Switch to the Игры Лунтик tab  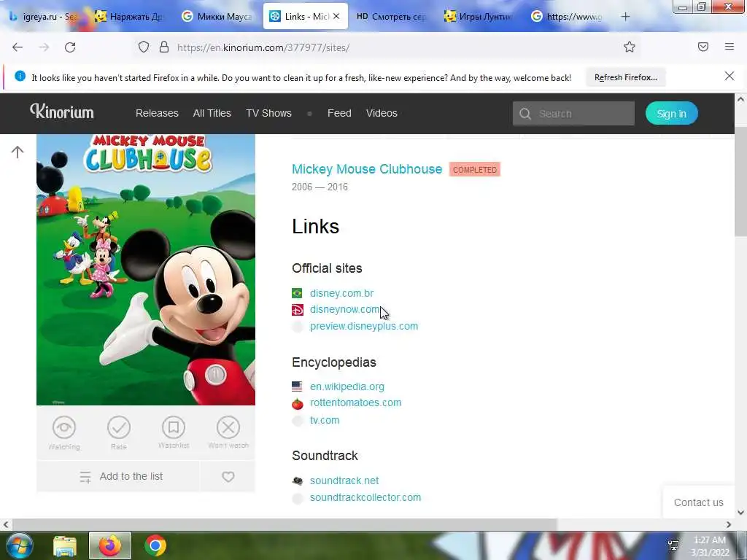point(479,17)
